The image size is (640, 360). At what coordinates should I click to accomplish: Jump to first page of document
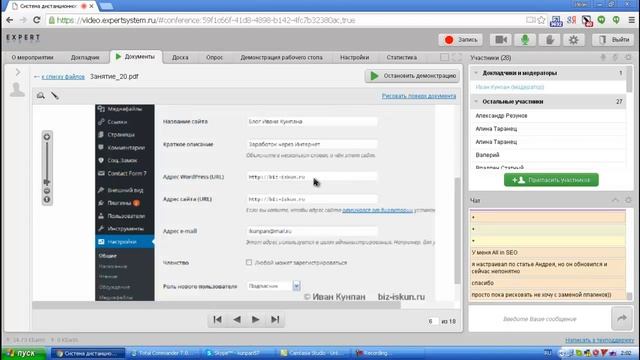218,320
